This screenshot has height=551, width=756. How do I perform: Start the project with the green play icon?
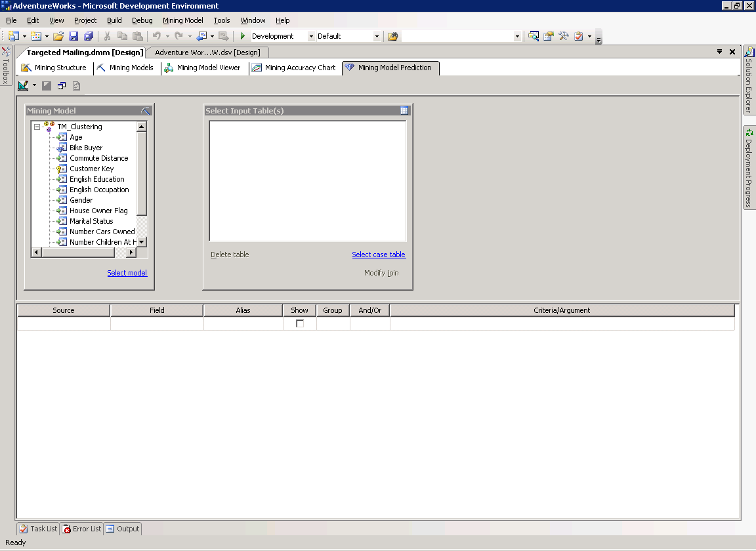pyautogui.click(x=243, y=36)
